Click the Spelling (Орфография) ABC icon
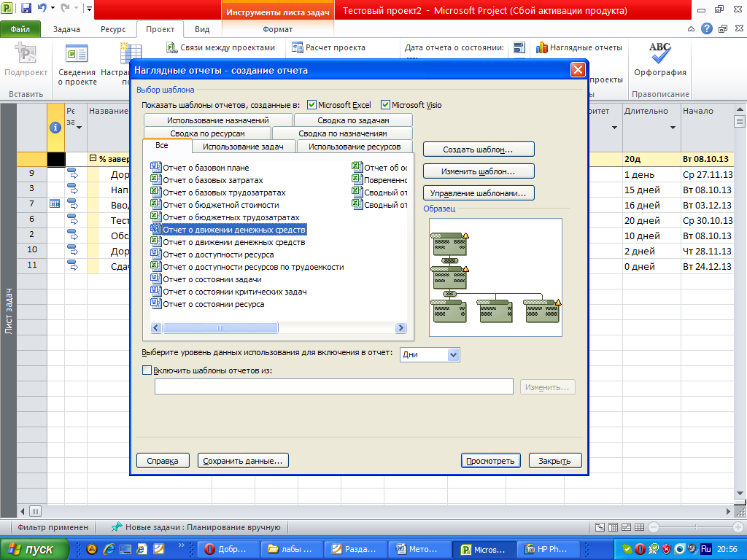This screenshot has width=747, height=560. pos(659,52)
